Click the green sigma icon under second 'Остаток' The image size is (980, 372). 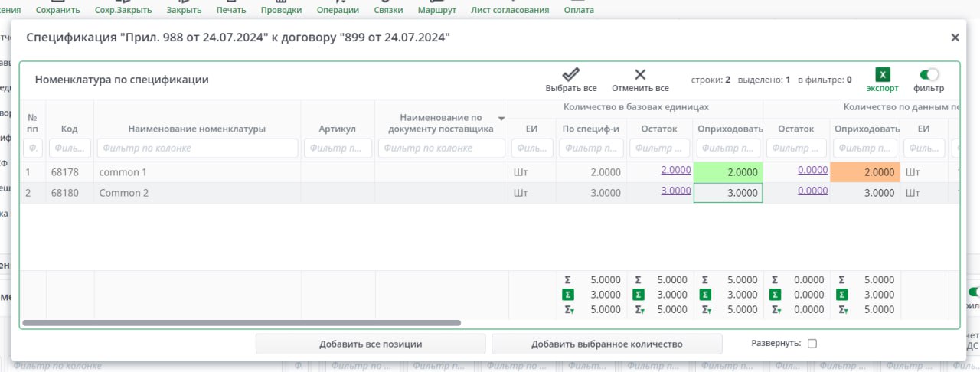click(775, 295)
